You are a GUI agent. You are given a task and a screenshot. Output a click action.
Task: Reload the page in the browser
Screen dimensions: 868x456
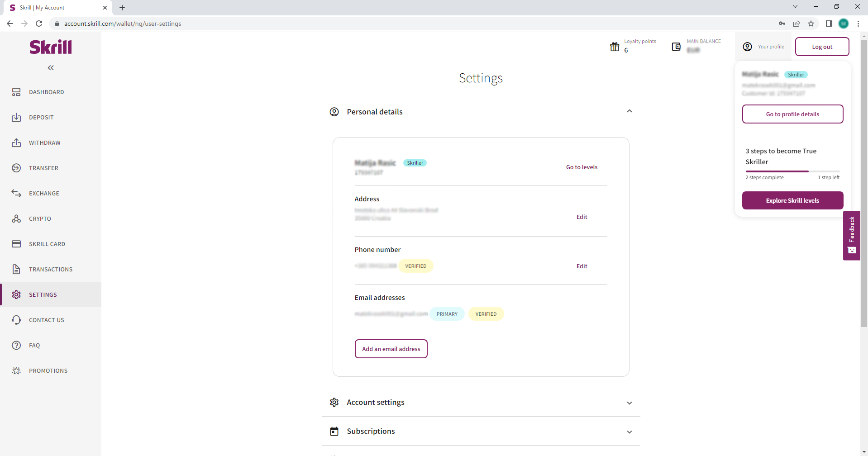(39, 24)
